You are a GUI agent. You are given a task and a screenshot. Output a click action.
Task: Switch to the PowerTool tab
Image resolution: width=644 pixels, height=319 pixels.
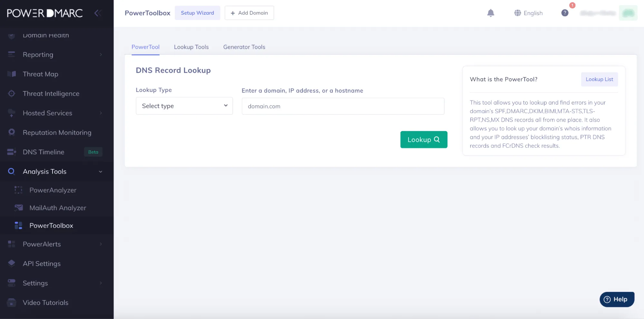[x=145, y=47]
